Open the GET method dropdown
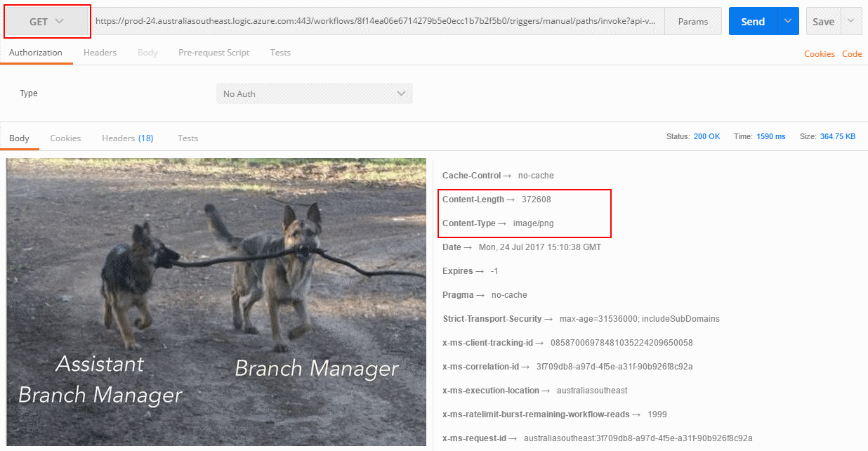The height and width of the screenshot is (451, 868). [47, 22]
